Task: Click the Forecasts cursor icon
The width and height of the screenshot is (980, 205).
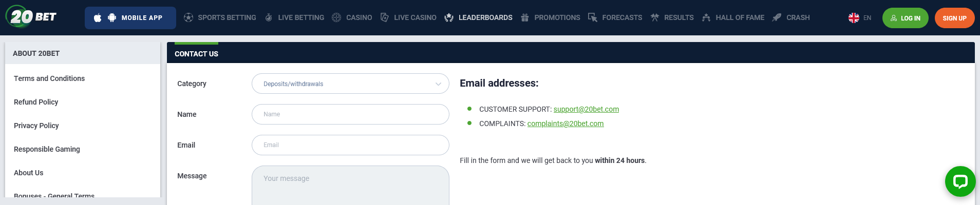Action: (x=593, y=17)
